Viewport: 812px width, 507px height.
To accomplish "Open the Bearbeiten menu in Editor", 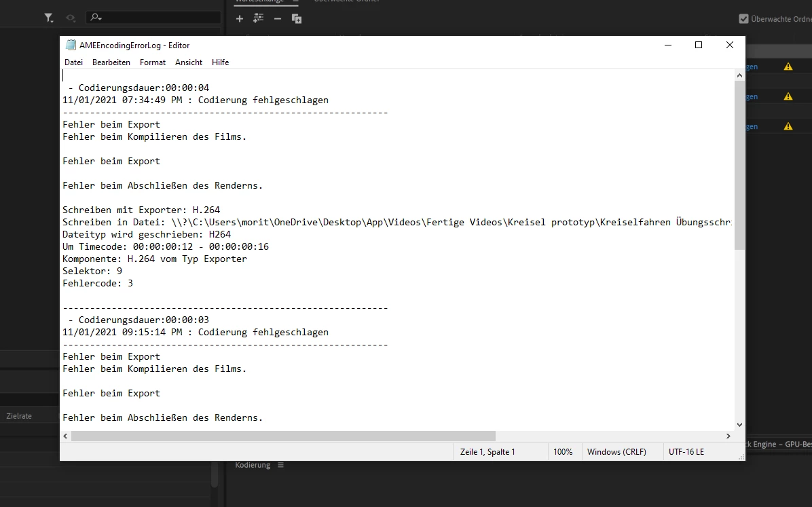I will pyautogui.click(x=111, y=62).
